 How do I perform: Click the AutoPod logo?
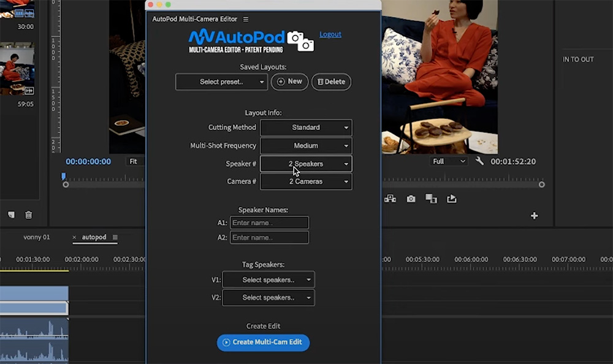coord(251,40)
